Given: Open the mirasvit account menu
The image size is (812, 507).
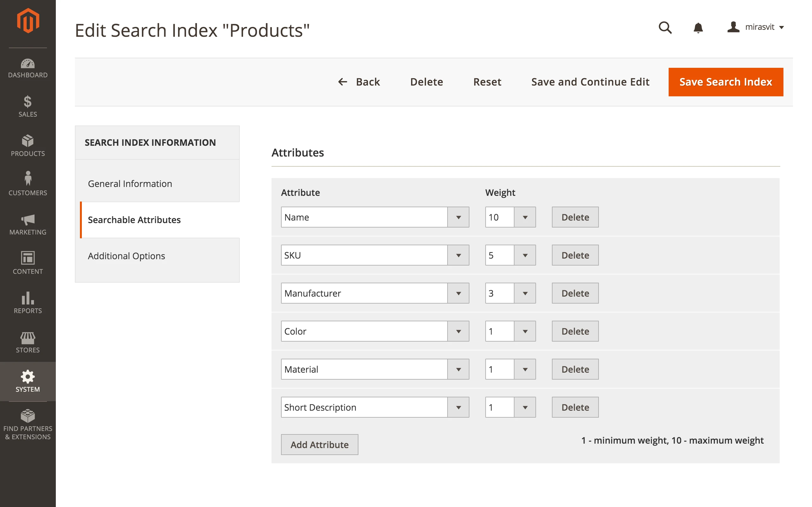Looking at the screenshot, I should (756, 27).
